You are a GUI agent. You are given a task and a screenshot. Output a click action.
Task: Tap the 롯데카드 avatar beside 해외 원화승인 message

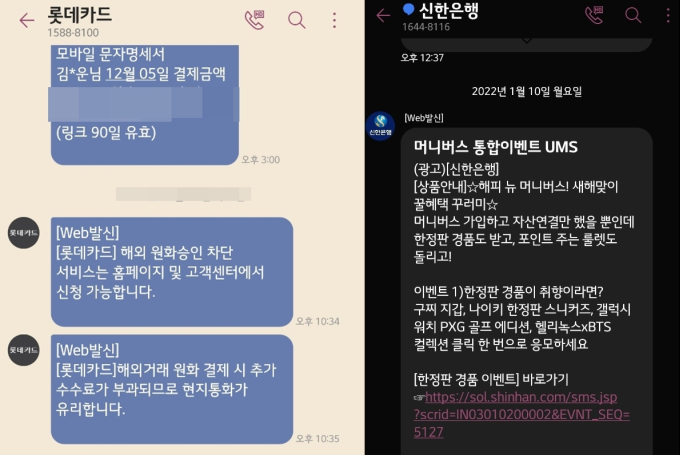point(23,233)
